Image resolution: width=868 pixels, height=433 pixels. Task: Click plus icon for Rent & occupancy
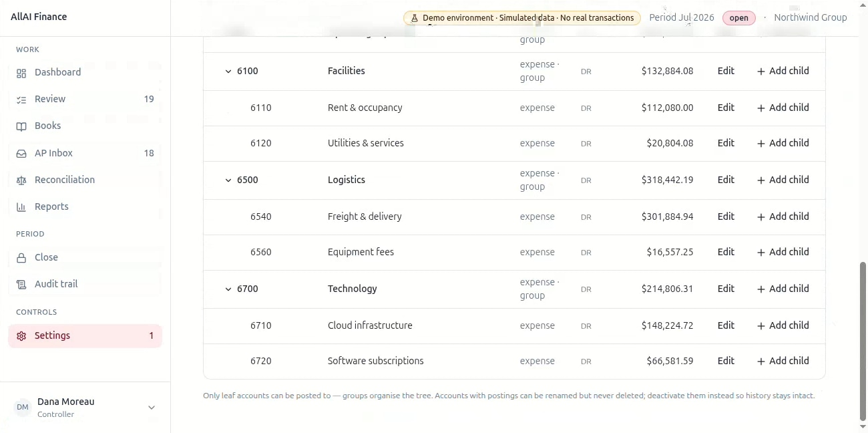pos(761,108)
